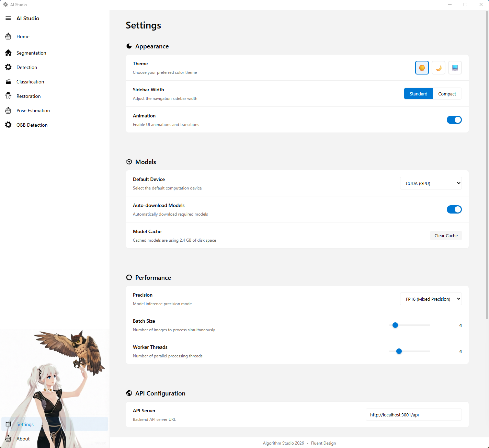Select the light theme sun icon
The height and width of the screenshot is (448, 489).
pos(422,68)
